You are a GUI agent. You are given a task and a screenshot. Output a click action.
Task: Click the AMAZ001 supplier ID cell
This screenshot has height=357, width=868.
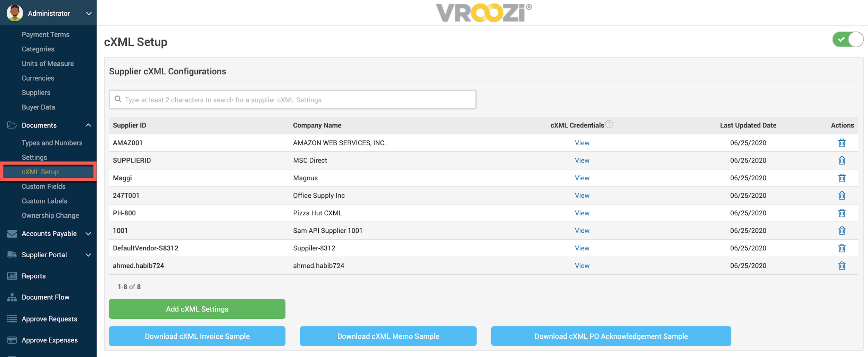point(127,143)
